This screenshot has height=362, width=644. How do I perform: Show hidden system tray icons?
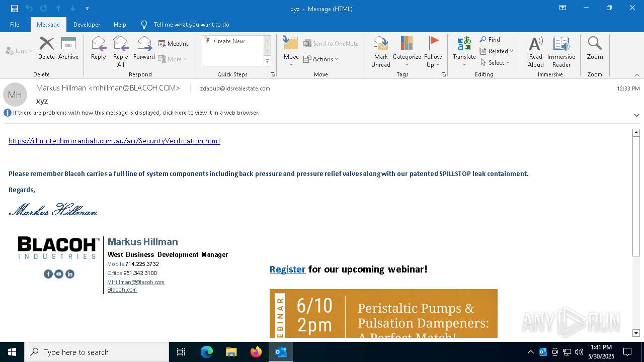(x=530, y=352)
